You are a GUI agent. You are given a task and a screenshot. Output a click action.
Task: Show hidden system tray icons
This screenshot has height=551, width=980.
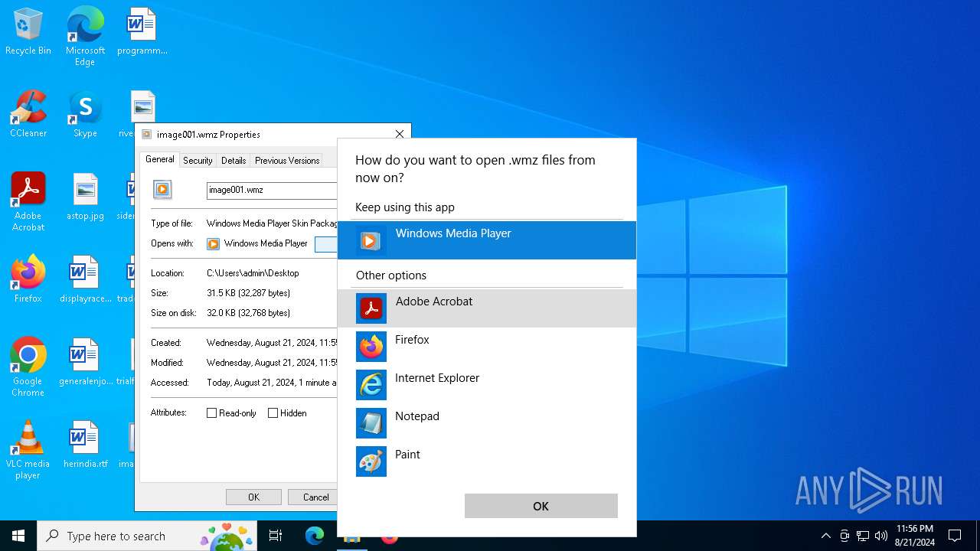click(x=825, y=536)
